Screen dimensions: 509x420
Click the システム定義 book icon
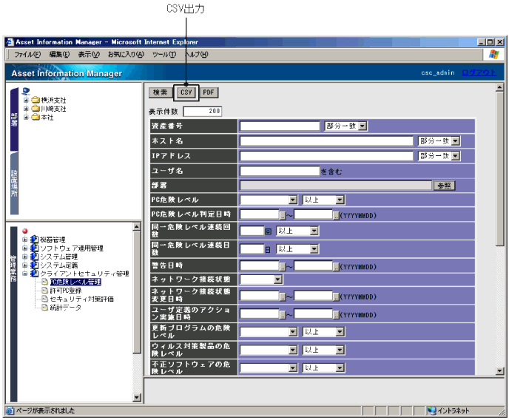[x=35, y=265]
